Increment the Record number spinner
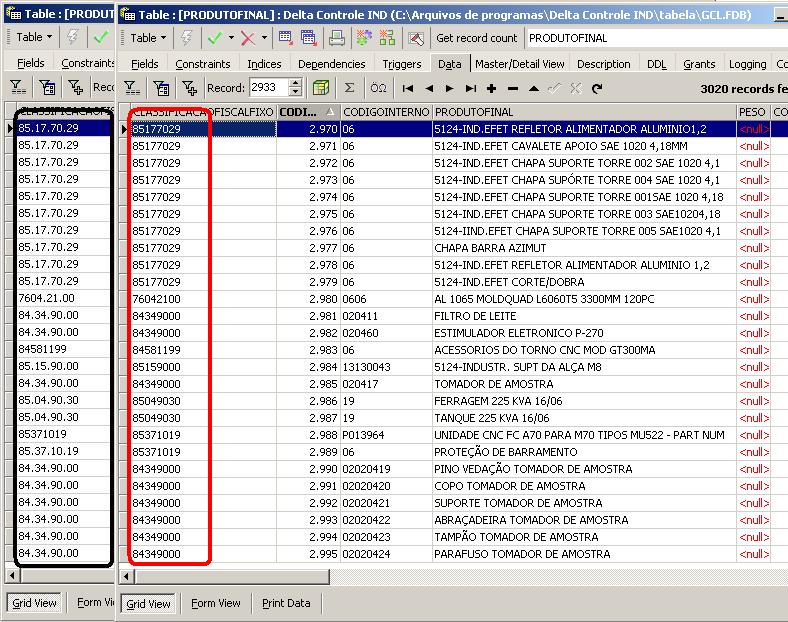 [x=295, y=84]
